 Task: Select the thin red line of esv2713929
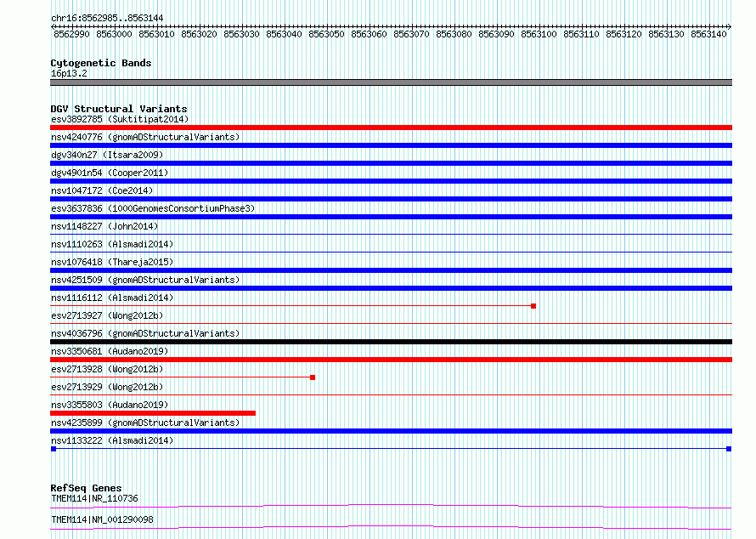(x=391, y=395)
